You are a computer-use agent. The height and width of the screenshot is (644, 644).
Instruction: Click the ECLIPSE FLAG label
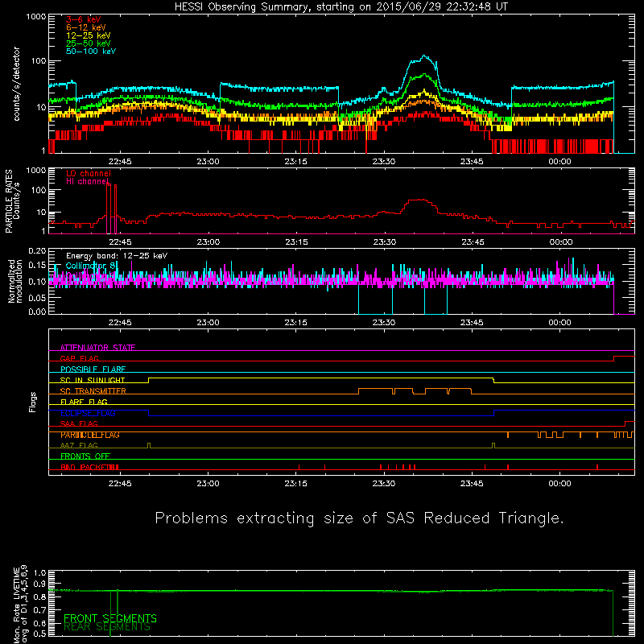[x=88, y=413]
